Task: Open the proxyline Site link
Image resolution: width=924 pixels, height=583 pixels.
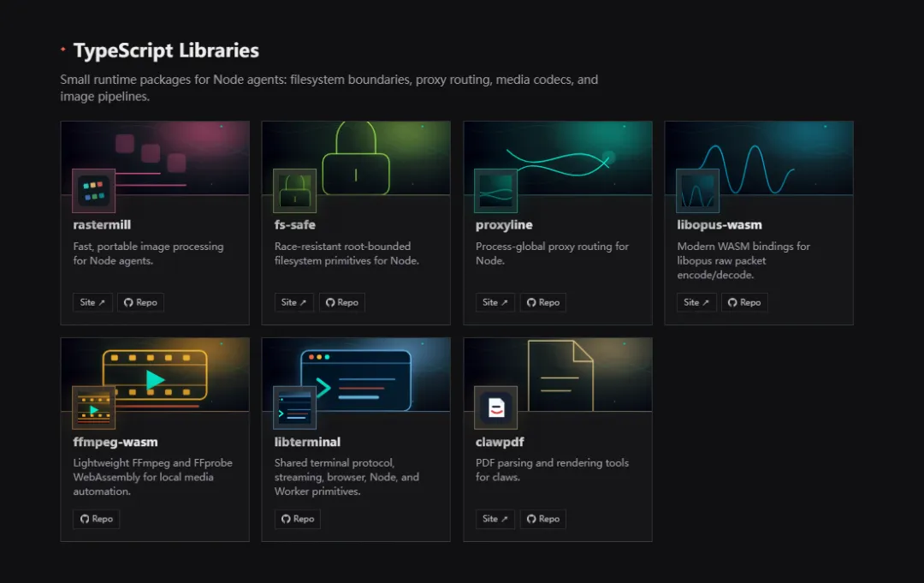Action: (x=495, y=302)
